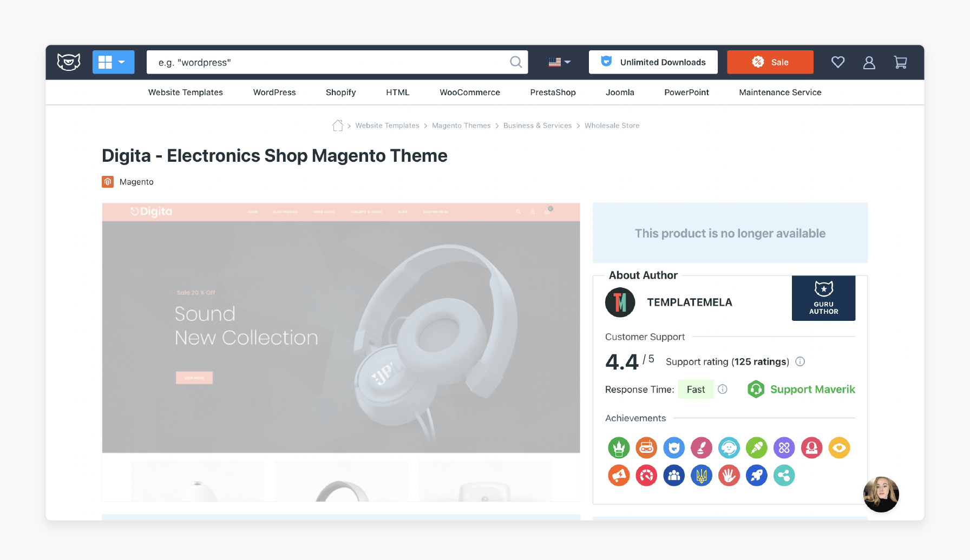Open the grid categories menu button
The height and width of the screenshot is (560, 970).
[x=114, y=62]
